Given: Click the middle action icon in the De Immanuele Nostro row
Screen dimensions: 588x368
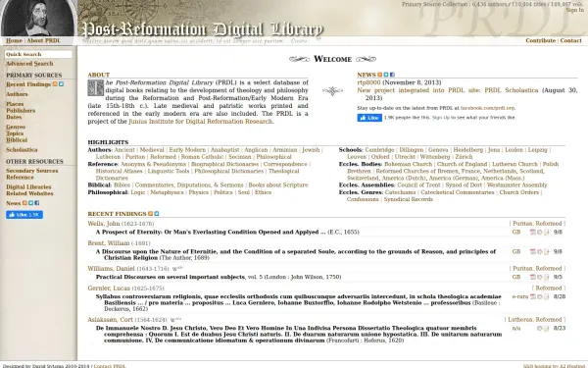Looking at the screenshot, I should (x=540, y=328).
